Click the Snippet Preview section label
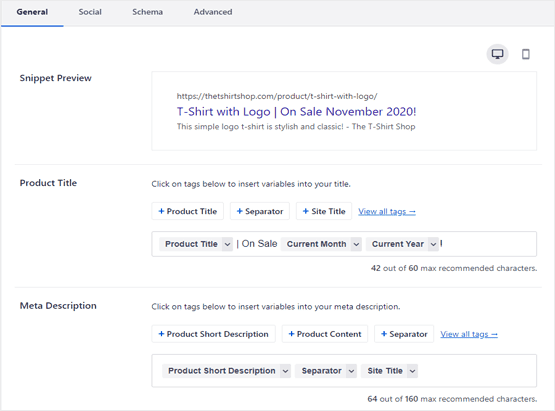 pyautogui.click(x=56, y=78)
